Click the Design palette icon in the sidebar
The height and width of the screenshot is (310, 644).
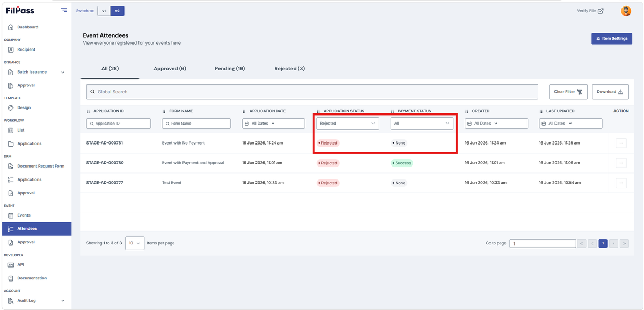click(x=11, y=107)
